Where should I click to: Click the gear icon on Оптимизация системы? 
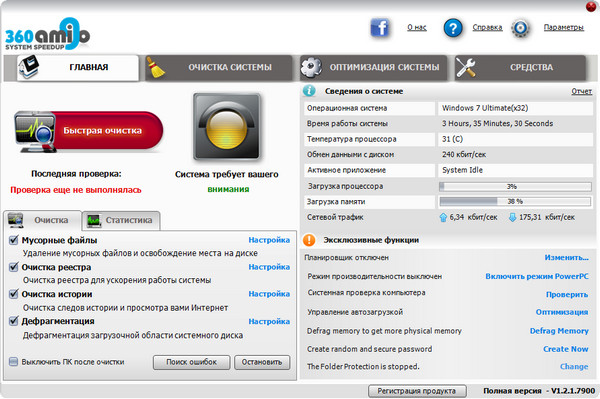[311, 67]
